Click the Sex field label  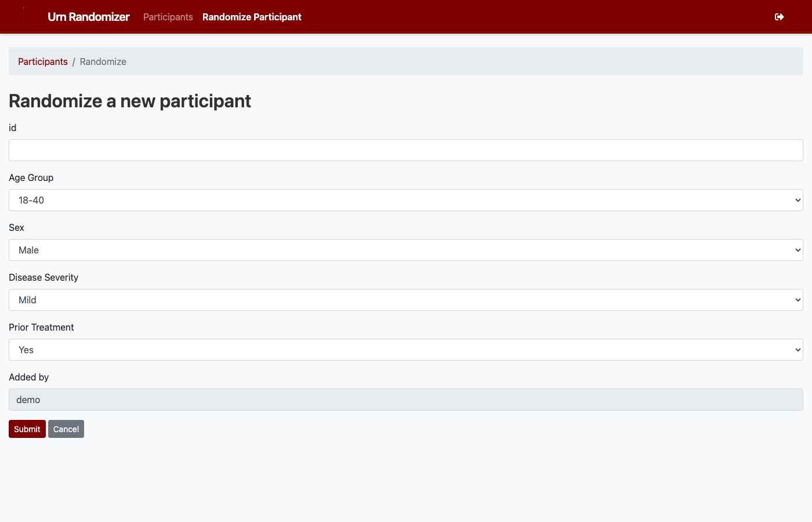pos(16,227)
